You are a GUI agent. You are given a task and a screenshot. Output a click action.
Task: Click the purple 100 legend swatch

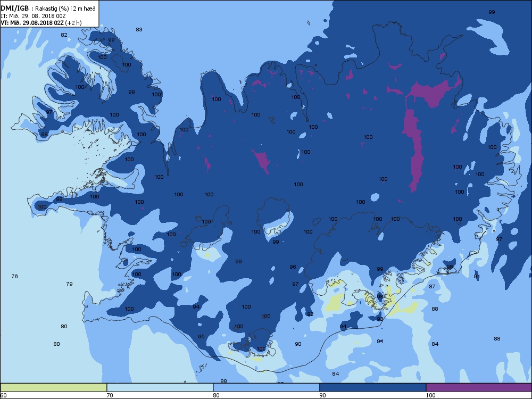tap(479, 387)
